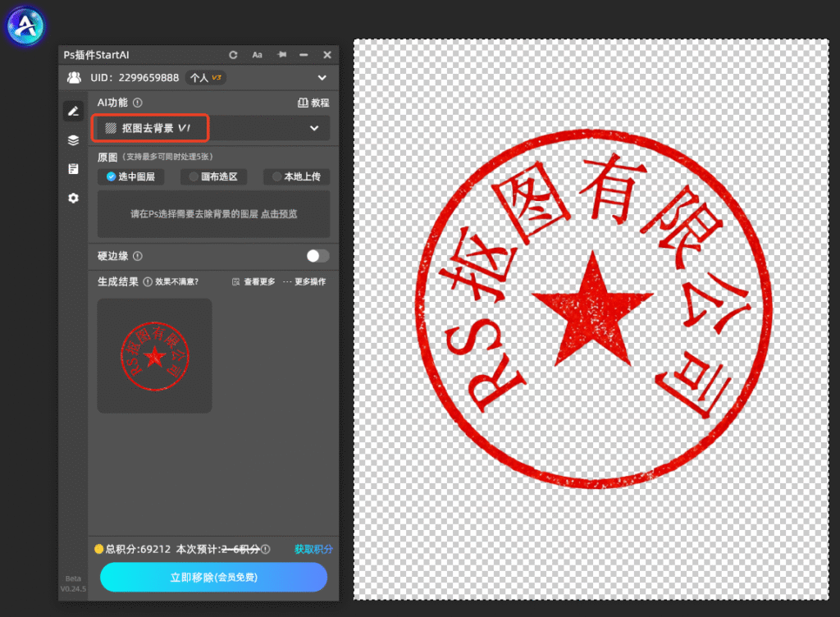
Task: Click the info icon beside 硬边缘
Action: (138, 256)
